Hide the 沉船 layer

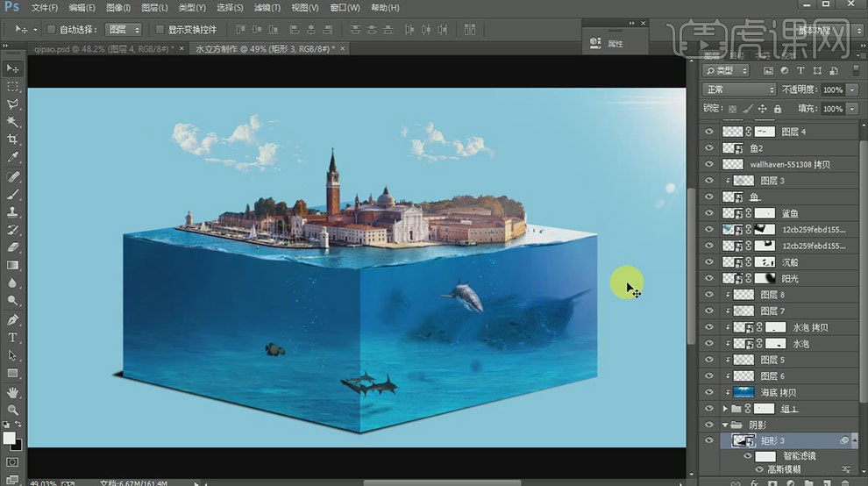click(x=709, y=262)
